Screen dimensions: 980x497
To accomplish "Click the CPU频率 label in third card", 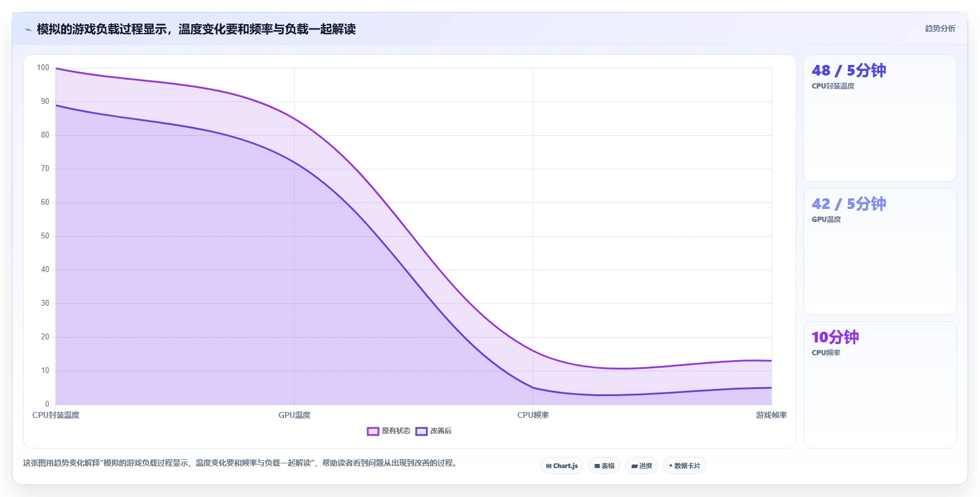I will click(x=826, y=353).
